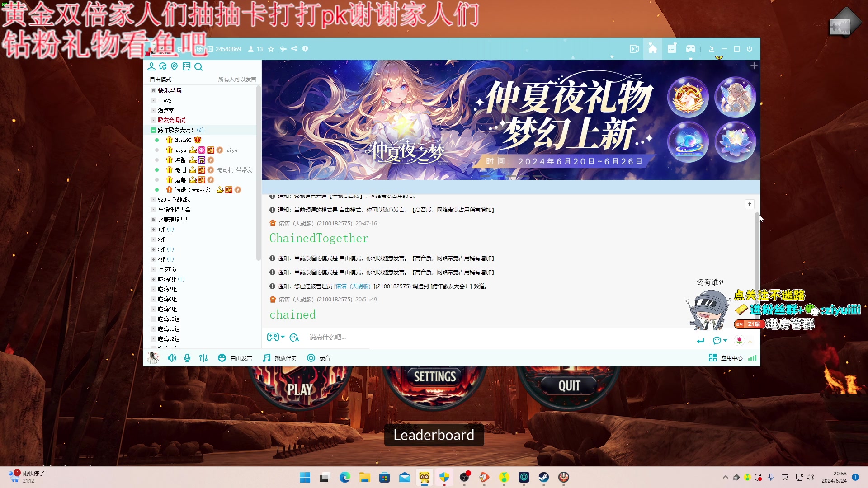Select the 治疗室 channel

point(166,110)
